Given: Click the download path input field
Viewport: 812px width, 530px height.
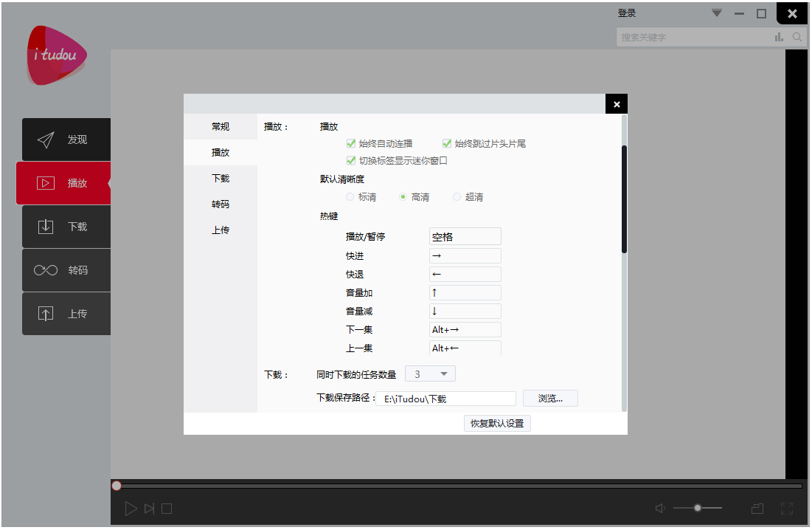Looking at the screenshot, I should [446, 398].
